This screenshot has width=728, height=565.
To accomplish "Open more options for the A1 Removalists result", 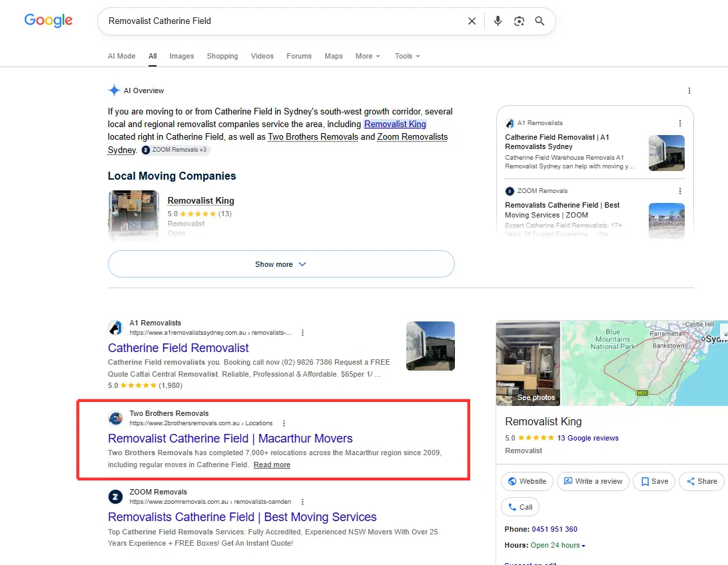I will click(x=302, y=333).
